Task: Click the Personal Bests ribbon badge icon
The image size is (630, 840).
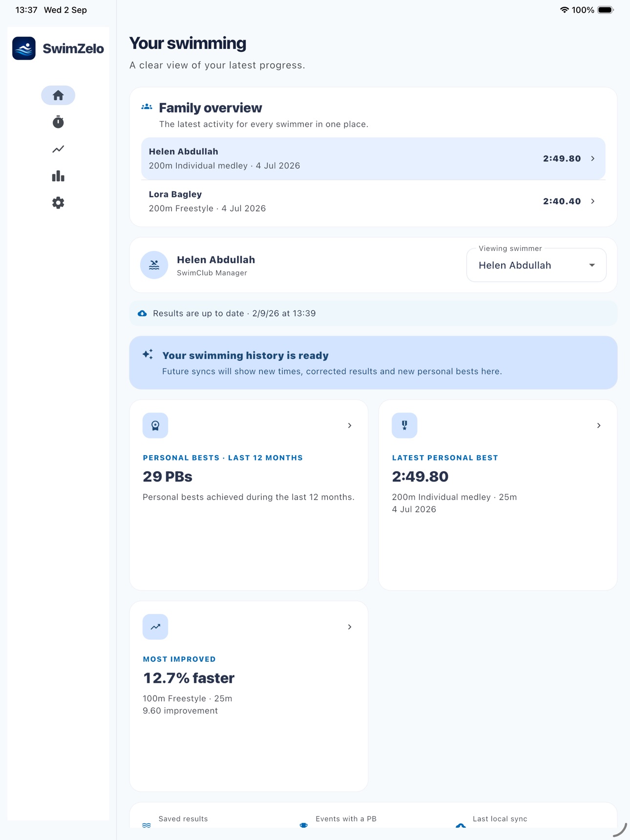Action: [155, 425]
